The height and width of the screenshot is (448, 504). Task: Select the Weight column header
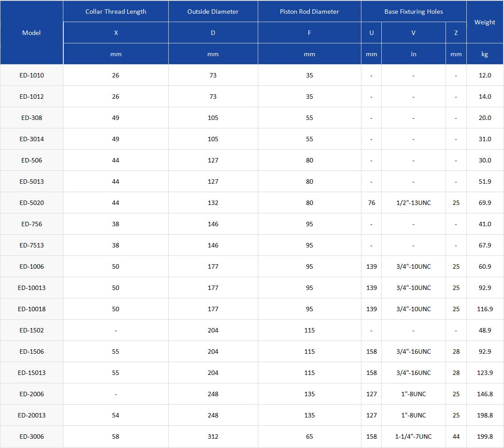485,22
